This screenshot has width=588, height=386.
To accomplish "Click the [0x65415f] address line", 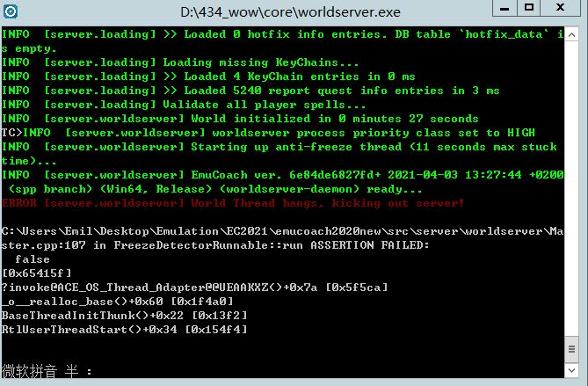I will click(x=36, y=273).
